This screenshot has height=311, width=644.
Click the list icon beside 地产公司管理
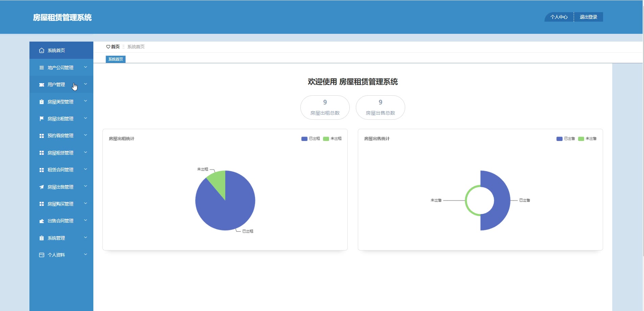point(42,68)
